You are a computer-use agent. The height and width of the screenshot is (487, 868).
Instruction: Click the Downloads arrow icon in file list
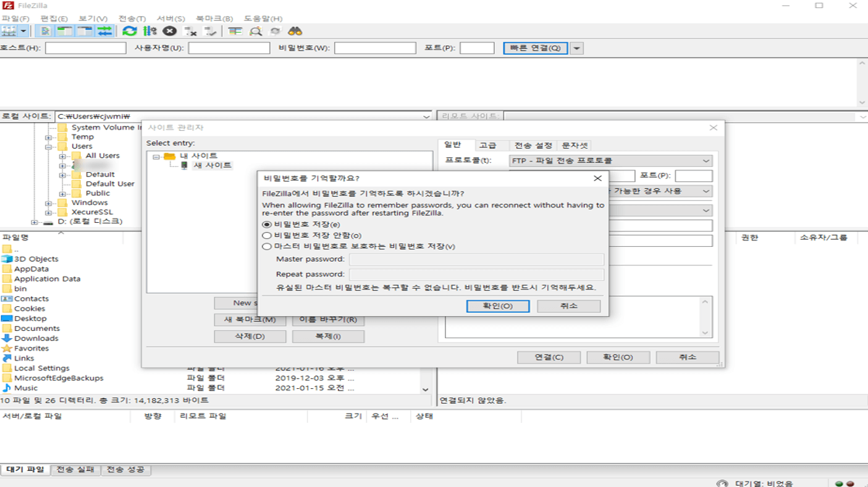pyautogui.click(x=7, y=338)
